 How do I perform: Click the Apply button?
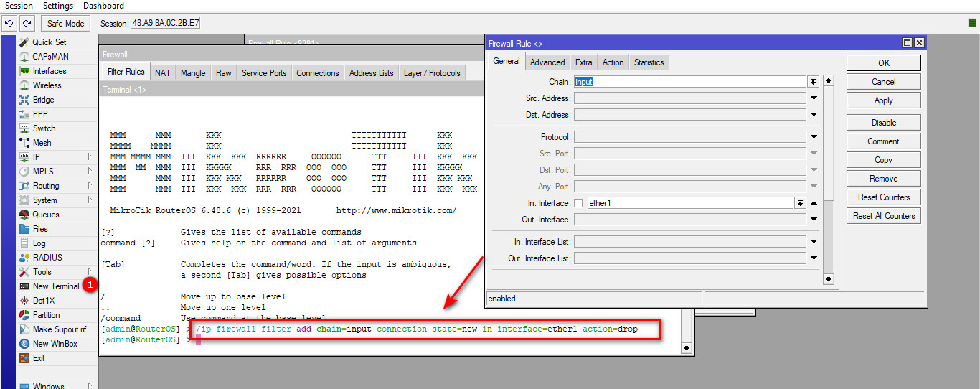click(883, 100)
